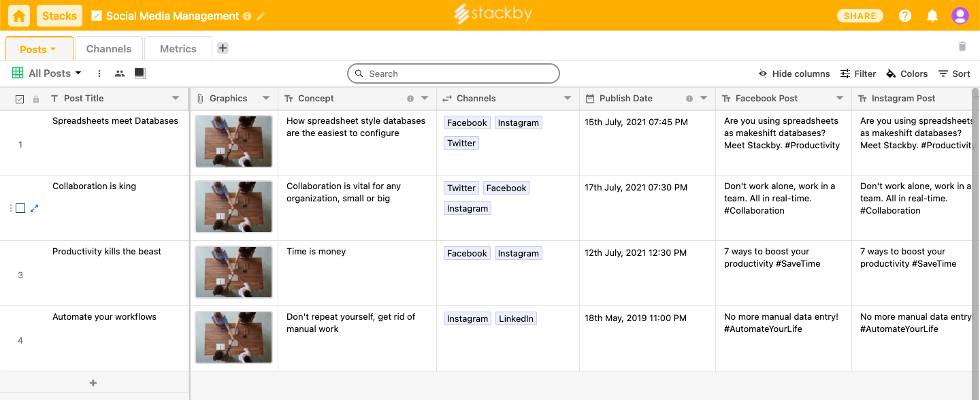Screen dimensions: 980x400
Task: Open the view collaborators people icon
Action: pos(120,73)
